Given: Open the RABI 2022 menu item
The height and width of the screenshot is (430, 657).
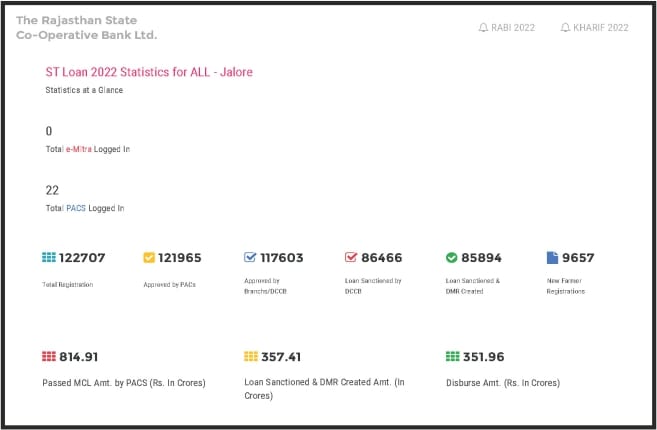Looking at the screenshot, I should (x=513, y=28).
